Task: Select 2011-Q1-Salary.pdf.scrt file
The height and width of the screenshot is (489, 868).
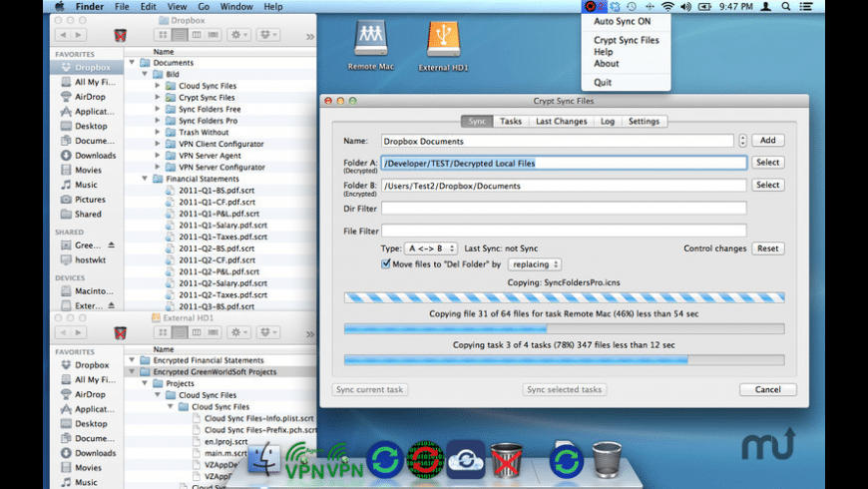Action: coord(220,225)
